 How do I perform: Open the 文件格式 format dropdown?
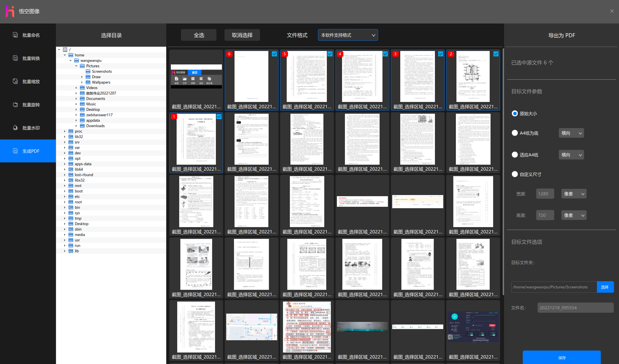point(348,35)
